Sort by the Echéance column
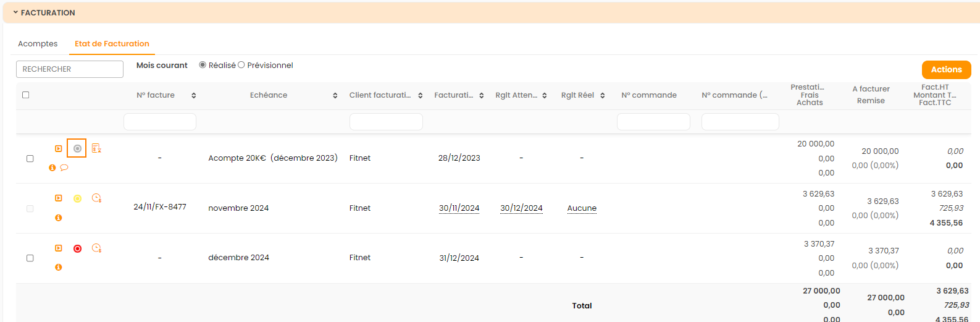 [x=335, y=95]
